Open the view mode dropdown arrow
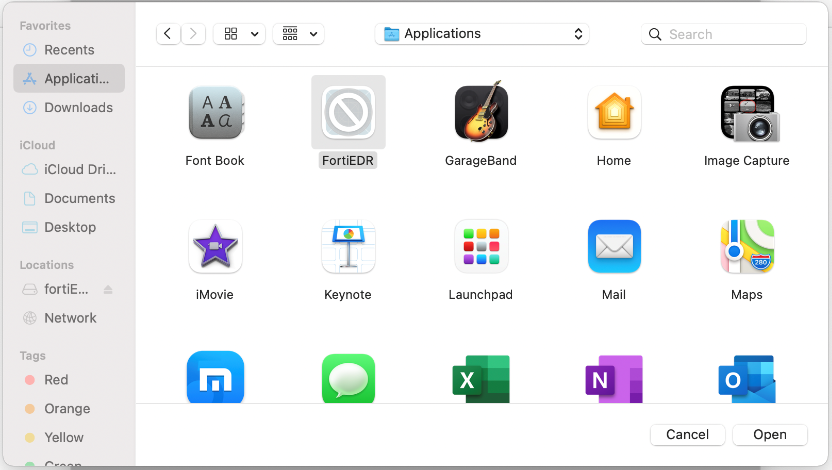 tap(255, 34)
